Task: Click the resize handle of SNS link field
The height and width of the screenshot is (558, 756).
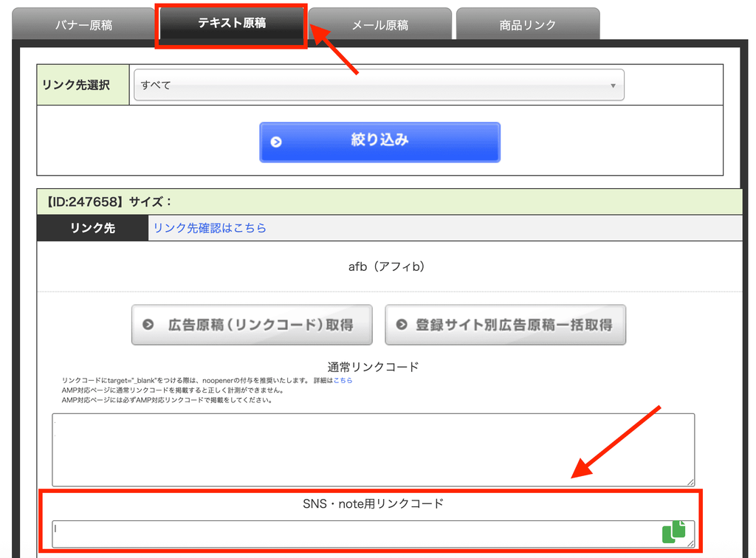Action: tap(690, 543)
